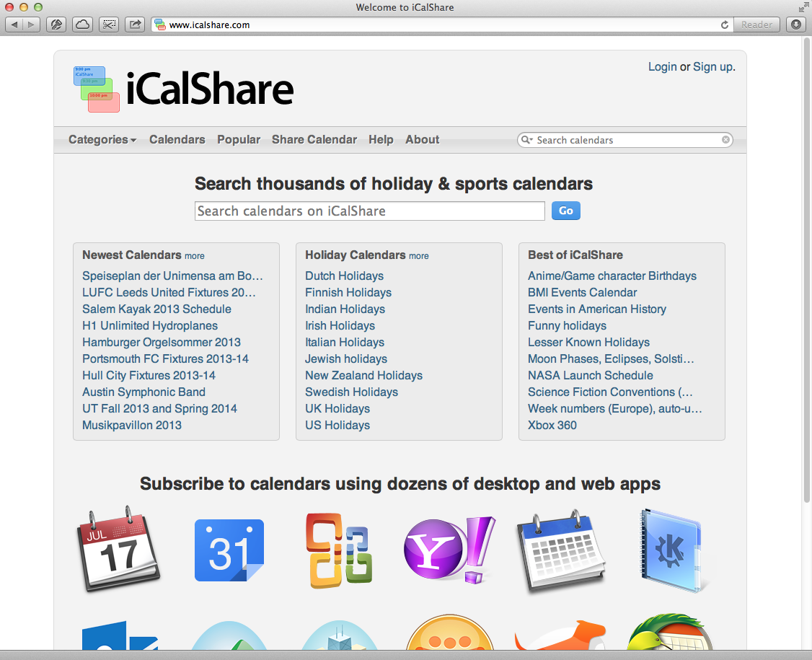Screen dimensions: 812x660
Task: Click the green leaf calendar app icon
Action: pos(670,632)
